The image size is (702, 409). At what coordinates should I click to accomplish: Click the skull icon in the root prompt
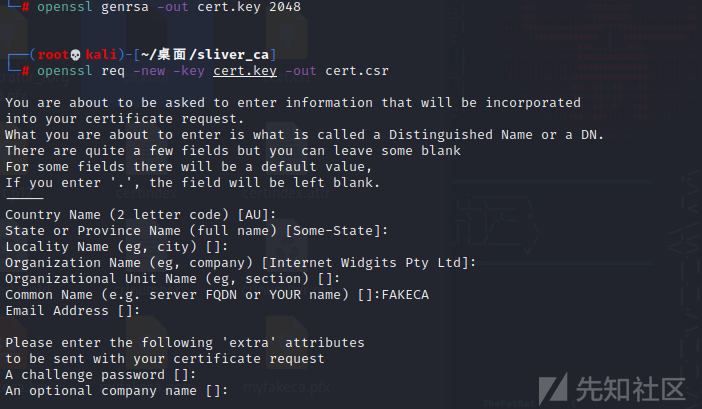click(75, 55)
